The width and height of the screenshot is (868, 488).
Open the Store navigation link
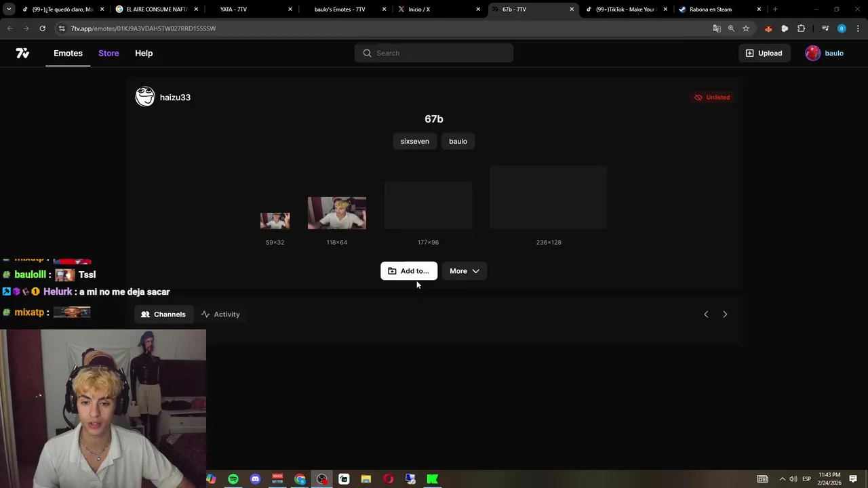pyautogui.click(x=108, y=53)
